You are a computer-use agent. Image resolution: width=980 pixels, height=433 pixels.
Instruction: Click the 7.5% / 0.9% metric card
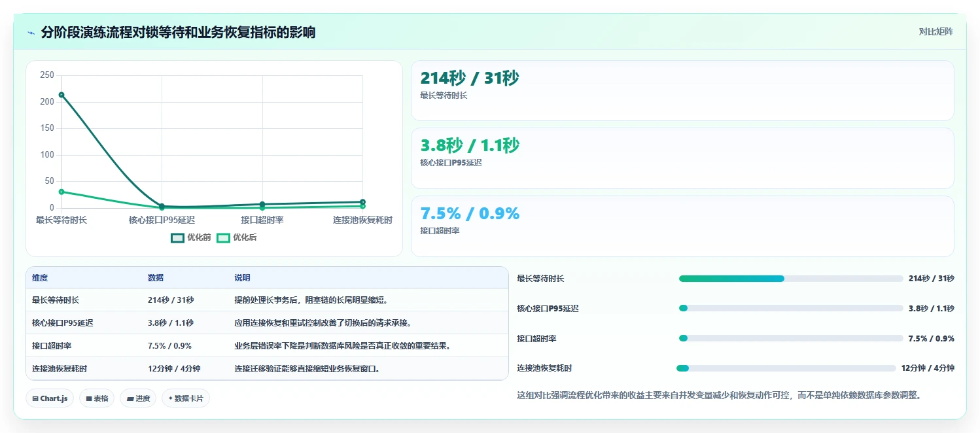pos(682,226)
